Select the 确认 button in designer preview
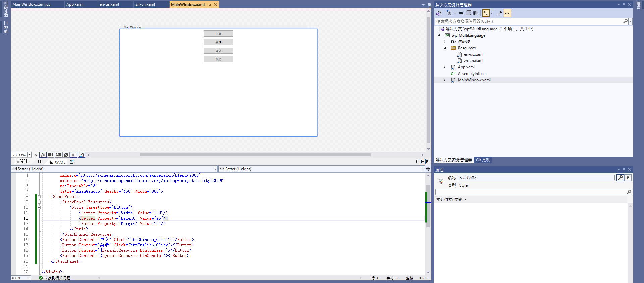Image resolution: width=644 pixels, height=283 pixels. 218,51
